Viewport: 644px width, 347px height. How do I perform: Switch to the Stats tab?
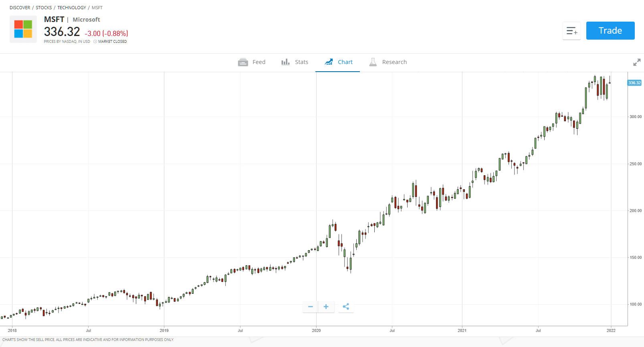coord(295,62)
